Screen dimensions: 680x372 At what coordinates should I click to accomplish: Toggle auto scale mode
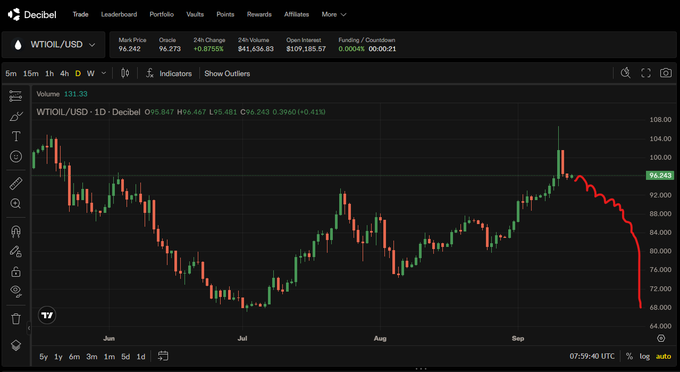663,356
